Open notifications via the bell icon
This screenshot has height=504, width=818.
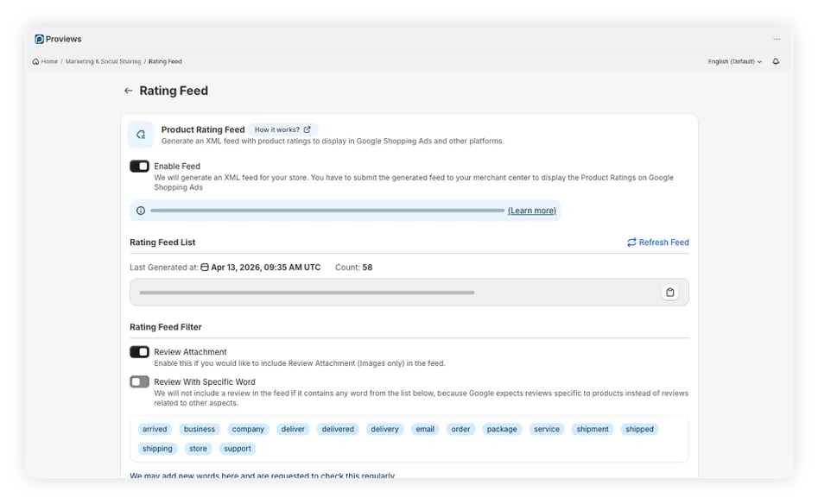click(775, 61)
